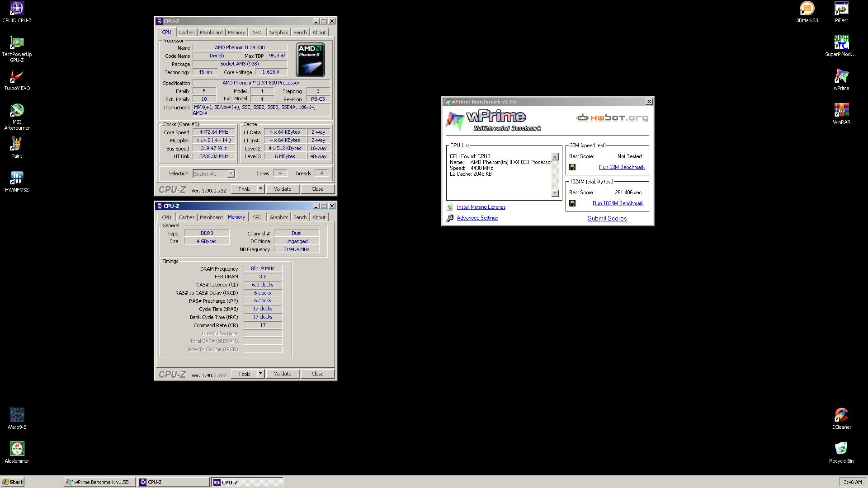Screen dimensions: 868x488
Task: Open SPD tab in bottom CPU-Z window
Action: [257, 217]
